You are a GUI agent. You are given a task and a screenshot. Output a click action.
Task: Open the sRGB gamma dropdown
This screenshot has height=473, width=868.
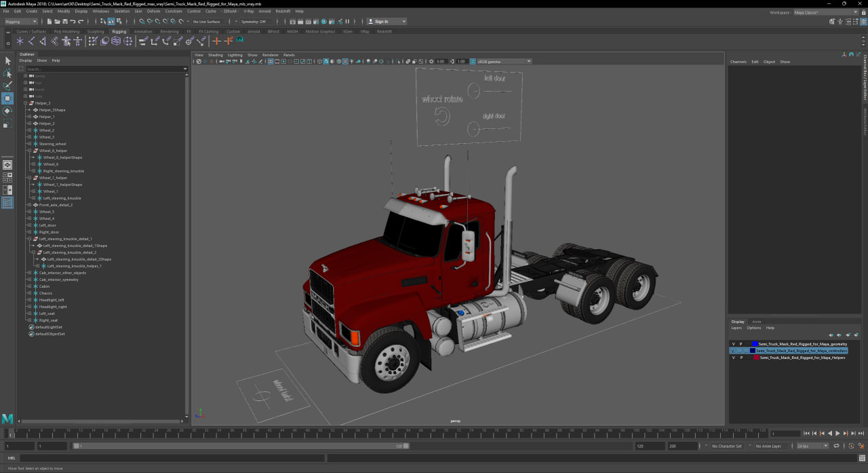(504, 61)
